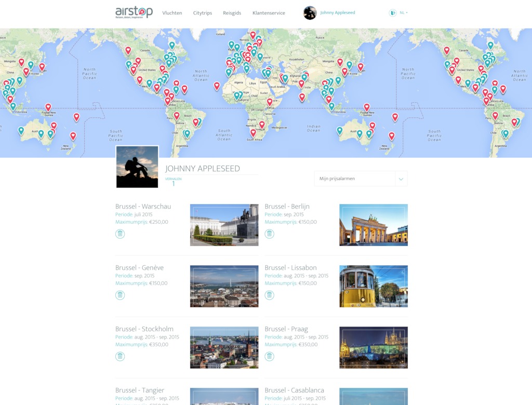Open the Brussel - Lissabon alert title
The image size is (532, 405).
click(291, 267)
